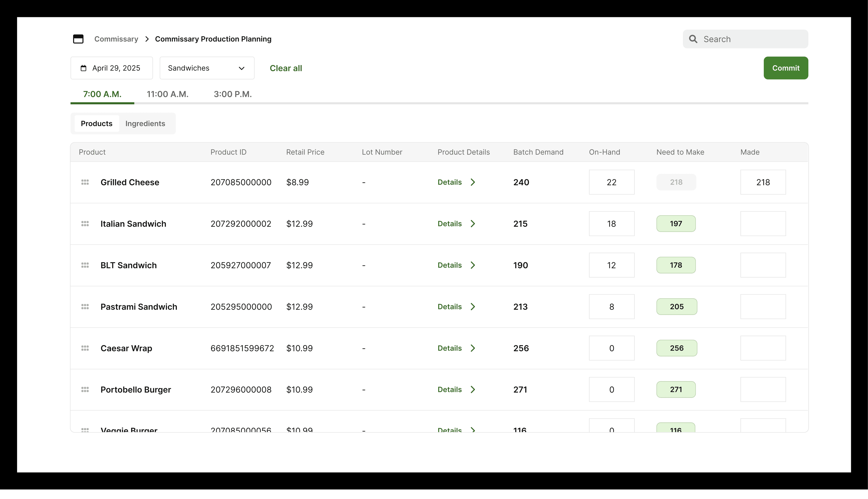Grab drag handle for Grilled Cheese row
Screen dimensions: 868x499
click(85, 182)
